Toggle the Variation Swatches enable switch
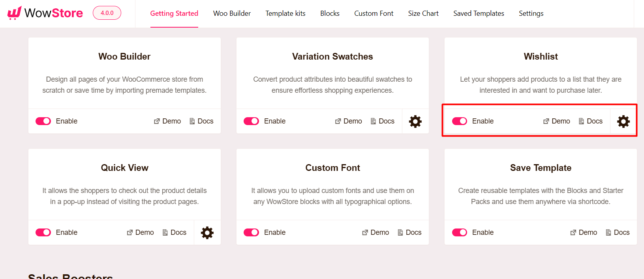This screenshot has width=644, height=279. 251,121
